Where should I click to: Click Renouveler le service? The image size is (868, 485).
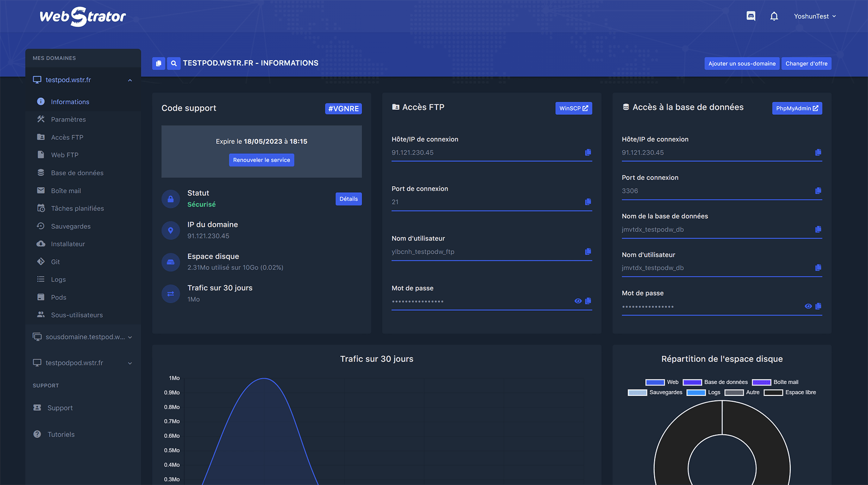(261, 160)
